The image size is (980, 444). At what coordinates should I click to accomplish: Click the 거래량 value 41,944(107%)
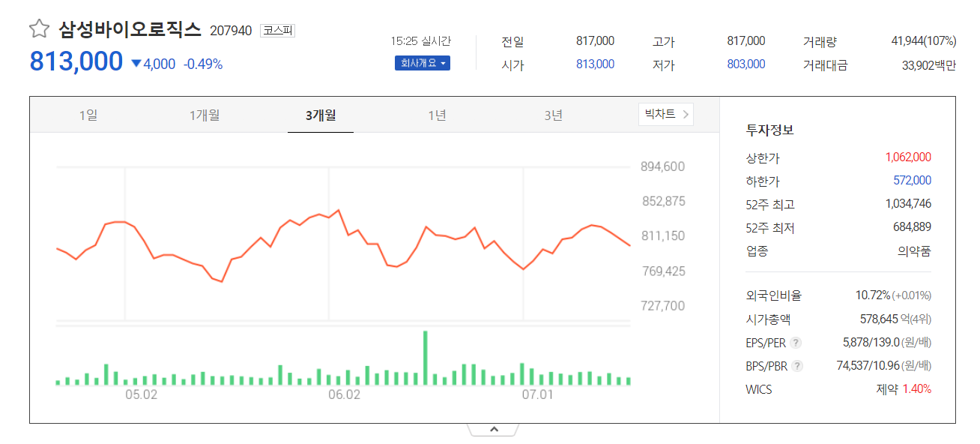tap(924, 40)
